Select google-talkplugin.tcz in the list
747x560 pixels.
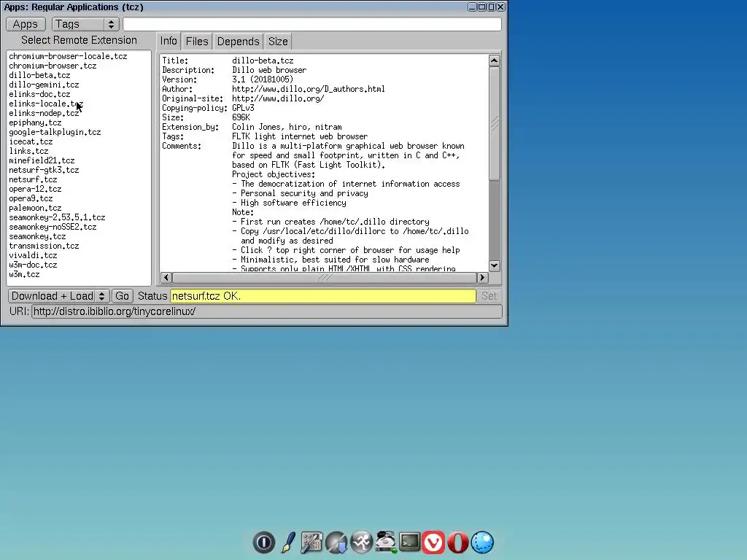[x=79, y=133]
